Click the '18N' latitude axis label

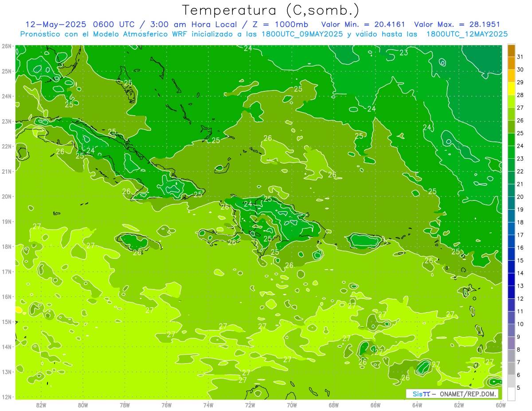[7, 247]
